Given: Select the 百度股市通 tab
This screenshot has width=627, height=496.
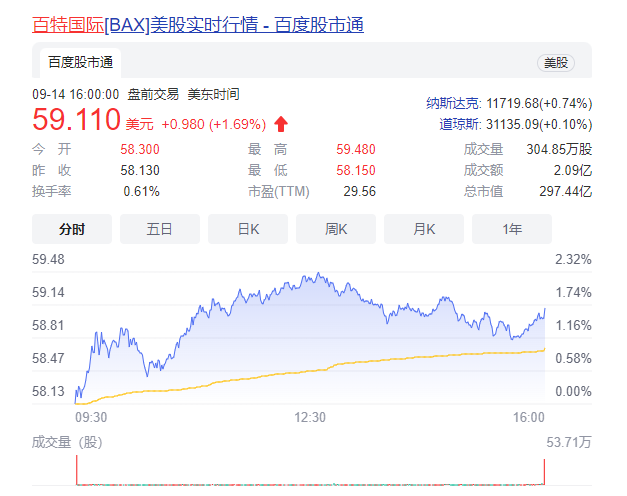Looking at the screenshot, I should [80, 63].
